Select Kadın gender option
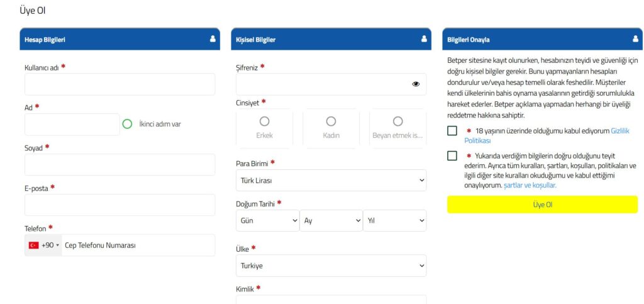644x304 pixels. point(331,128)
